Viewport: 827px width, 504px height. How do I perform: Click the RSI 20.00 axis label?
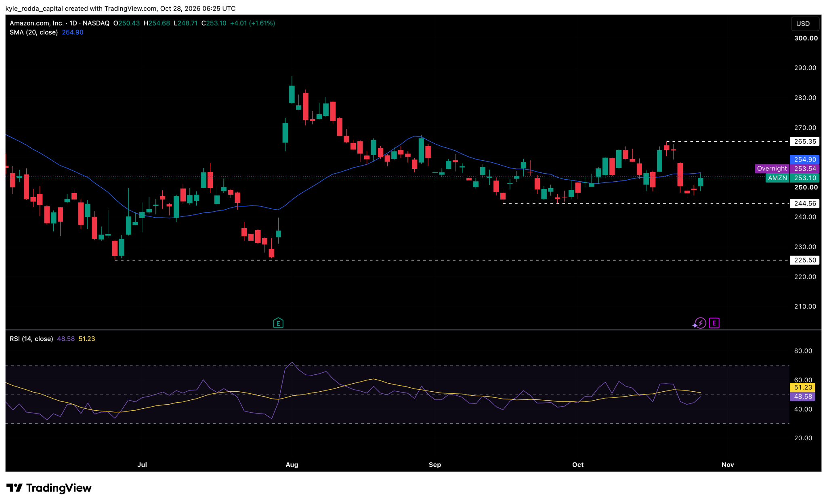(x=803, y=438)
